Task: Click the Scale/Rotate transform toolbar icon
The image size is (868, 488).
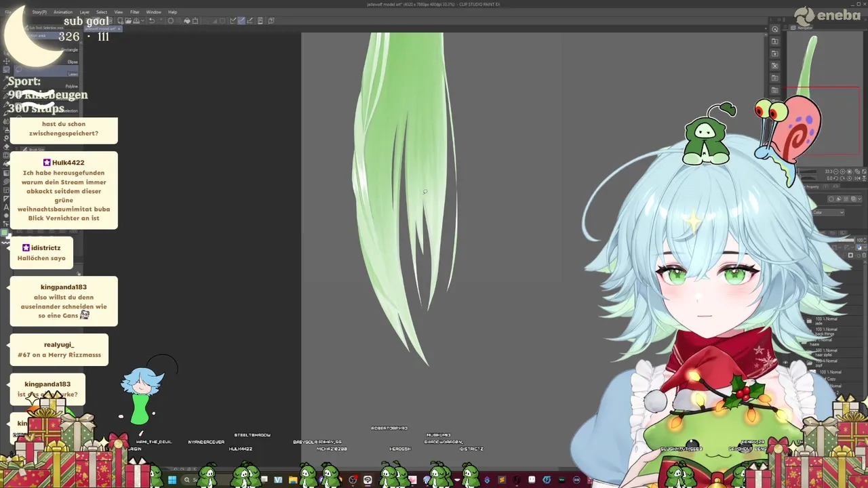Action: point(195,20)
